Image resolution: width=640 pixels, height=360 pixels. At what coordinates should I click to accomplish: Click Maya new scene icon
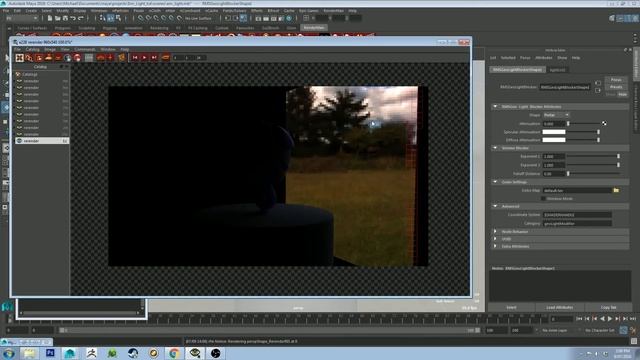pyautogui.click(x=50, y=18)
